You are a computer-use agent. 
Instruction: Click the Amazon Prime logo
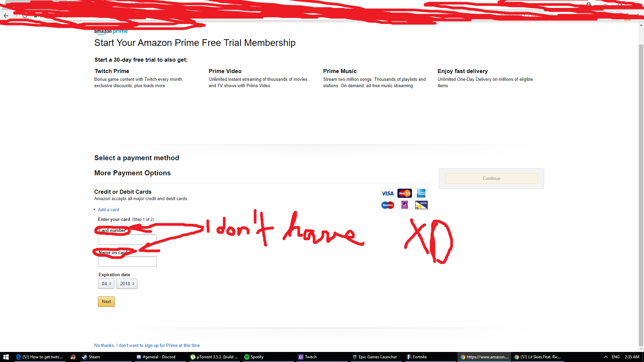coord(111,32)
